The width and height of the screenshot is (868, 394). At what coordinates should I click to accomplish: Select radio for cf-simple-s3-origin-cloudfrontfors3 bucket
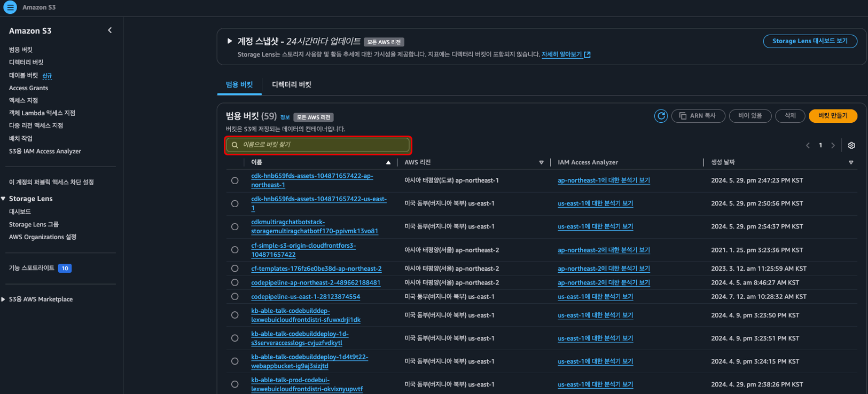tap(234, 250)
